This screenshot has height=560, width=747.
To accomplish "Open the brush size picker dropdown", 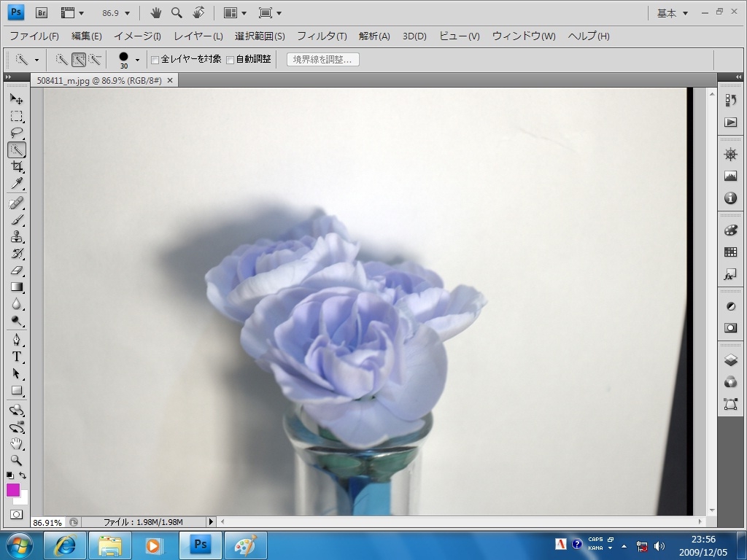I will [137, 60].
